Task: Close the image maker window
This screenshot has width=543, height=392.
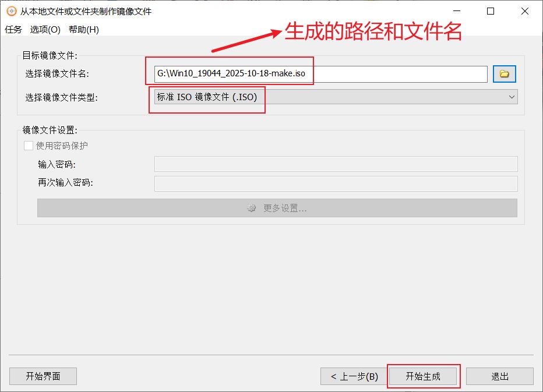Action: (524, 11)
